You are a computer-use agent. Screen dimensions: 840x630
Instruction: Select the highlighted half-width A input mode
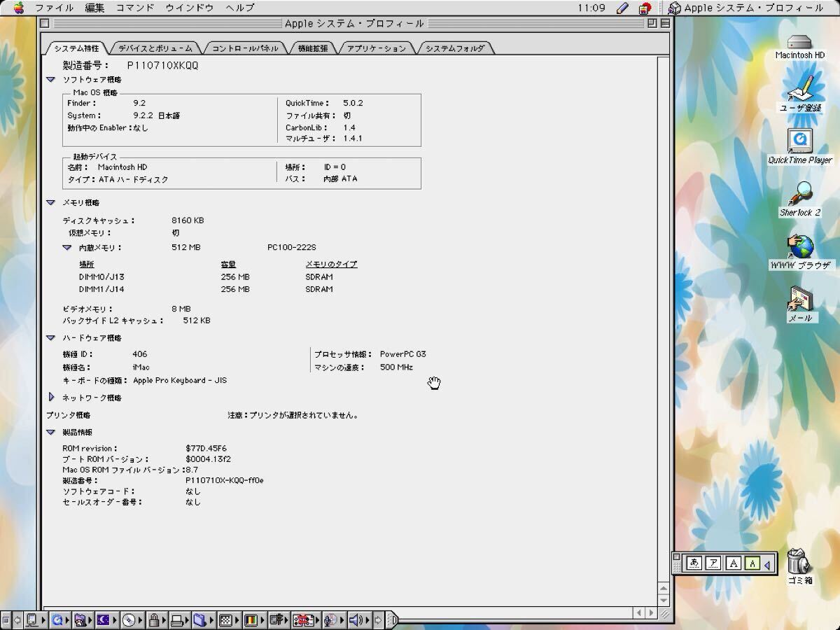coord(752,563)
